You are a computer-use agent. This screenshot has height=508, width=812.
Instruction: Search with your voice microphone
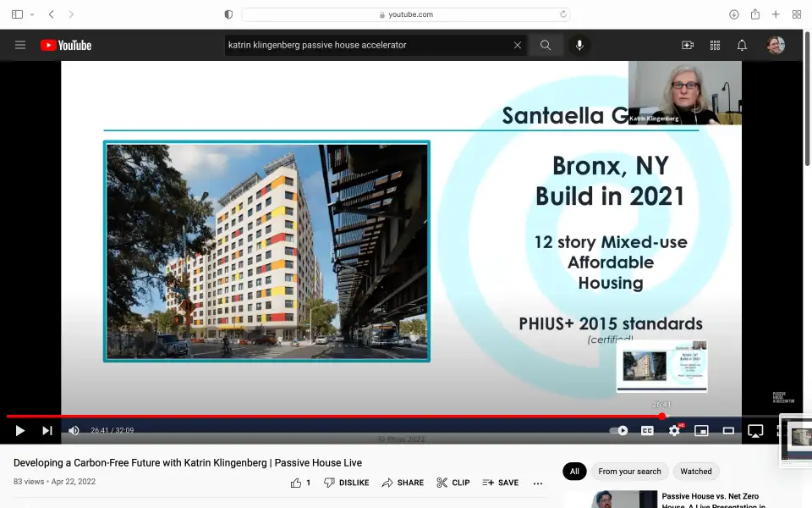coord(579,45)
